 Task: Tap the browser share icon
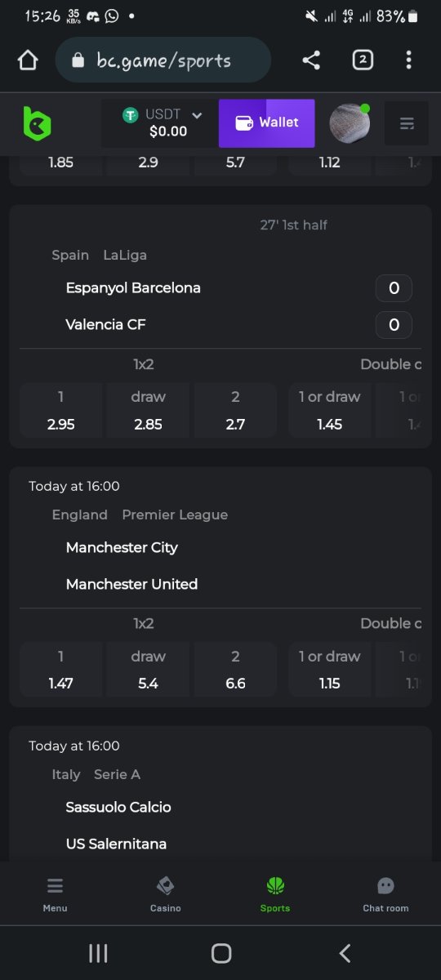(311, 60)
